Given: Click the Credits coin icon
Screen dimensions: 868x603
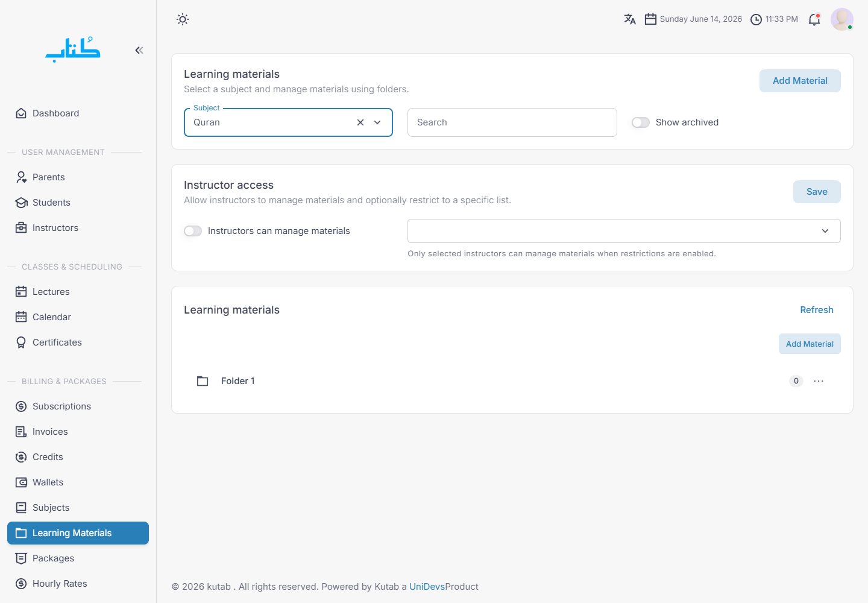Looking at the screenshot, I should pyautogui.click(x=21, y=457).
